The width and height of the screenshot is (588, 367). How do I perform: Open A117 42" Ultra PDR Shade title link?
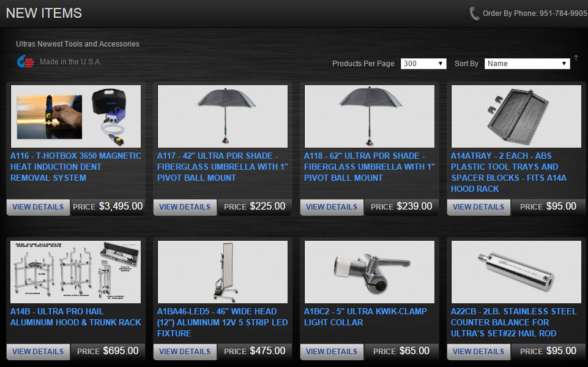[x=223, y=167]
